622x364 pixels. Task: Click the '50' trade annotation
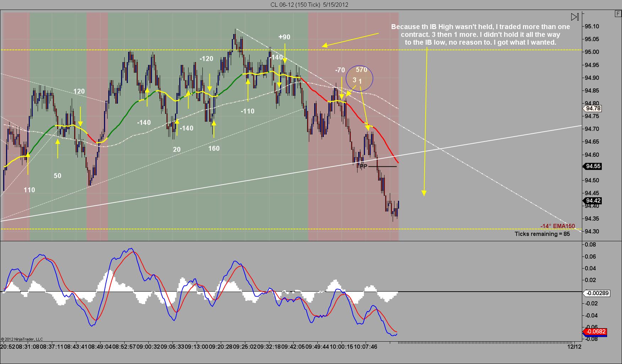57,176
